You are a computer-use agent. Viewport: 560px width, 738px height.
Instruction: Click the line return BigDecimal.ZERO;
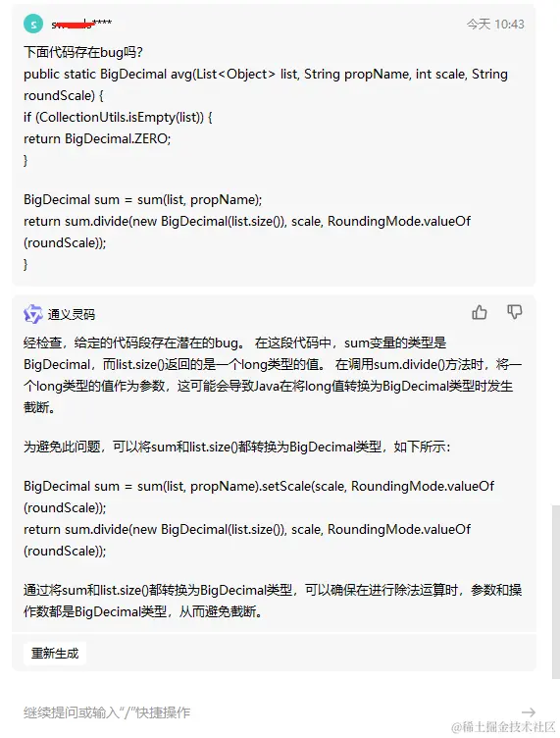[97, 138]
